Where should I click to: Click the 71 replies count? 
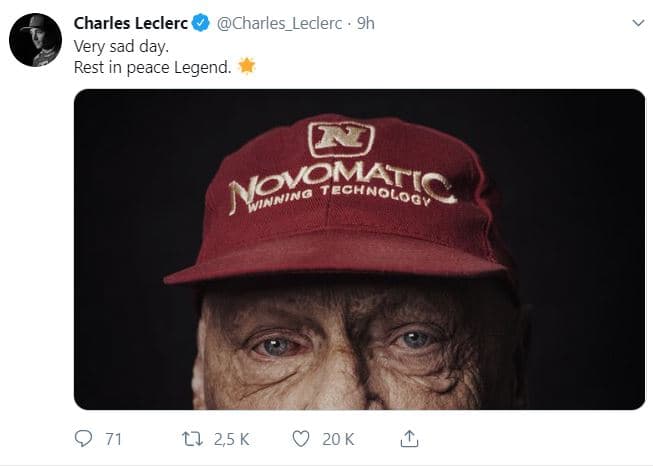113,438
